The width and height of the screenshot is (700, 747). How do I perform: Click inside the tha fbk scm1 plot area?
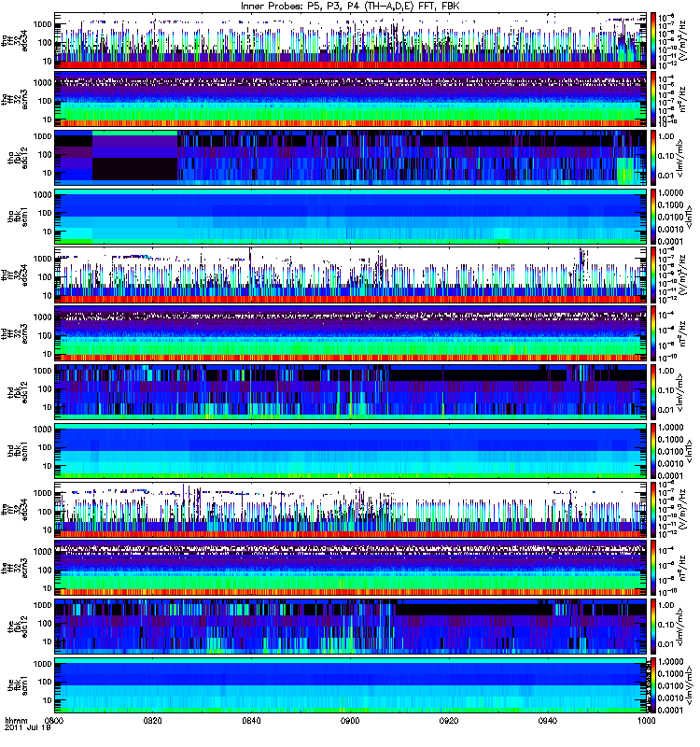(350, 217)
